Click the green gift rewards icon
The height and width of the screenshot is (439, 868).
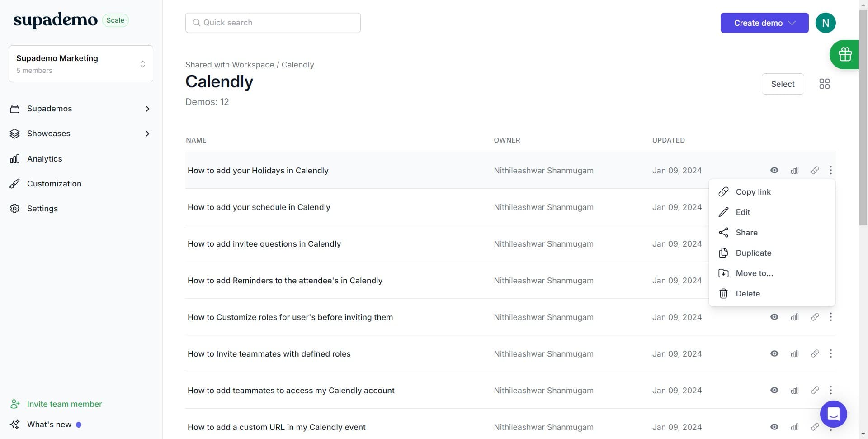[844, 54]
